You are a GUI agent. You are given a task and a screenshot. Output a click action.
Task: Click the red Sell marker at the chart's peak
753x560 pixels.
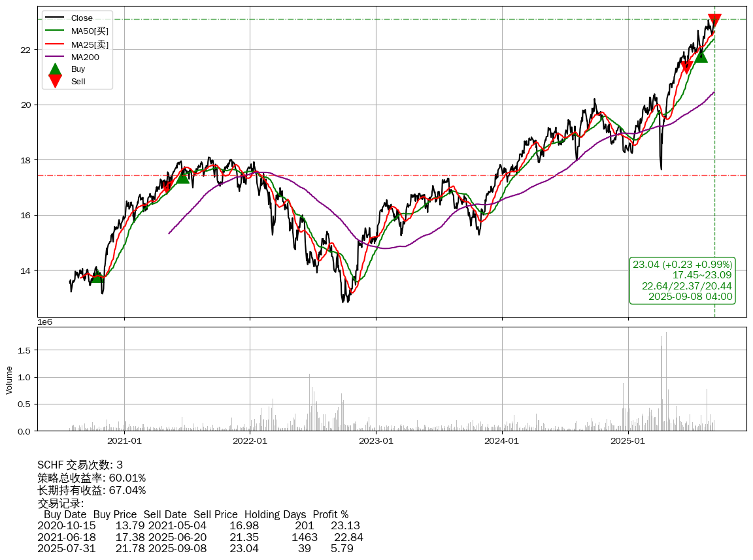(714, 20)
